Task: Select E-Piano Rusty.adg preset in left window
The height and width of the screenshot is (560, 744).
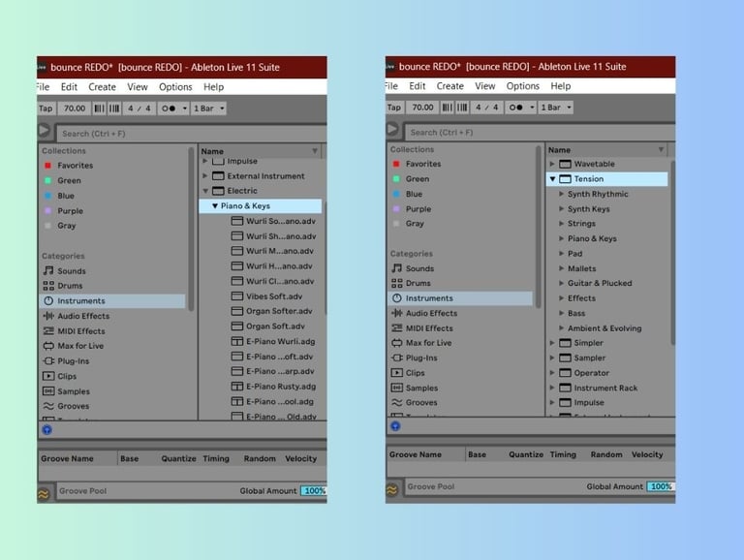Action: coord(273,387)
